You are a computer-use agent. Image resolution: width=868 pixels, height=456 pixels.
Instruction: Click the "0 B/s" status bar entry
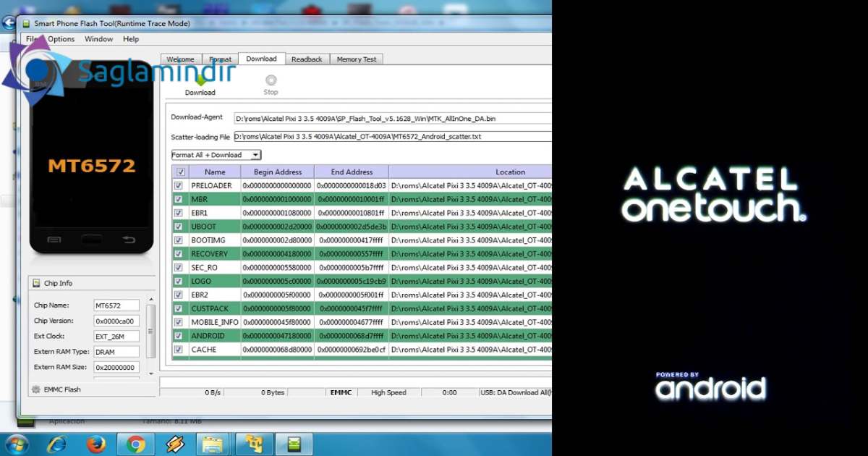(213, 392)
